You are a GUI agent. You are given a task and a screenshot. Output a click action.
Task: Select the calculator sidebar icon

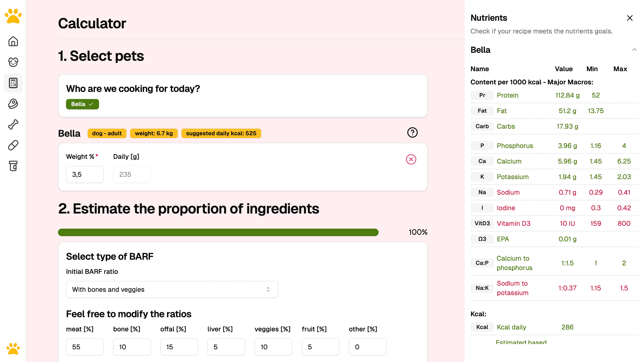click(x=13, y=83)
